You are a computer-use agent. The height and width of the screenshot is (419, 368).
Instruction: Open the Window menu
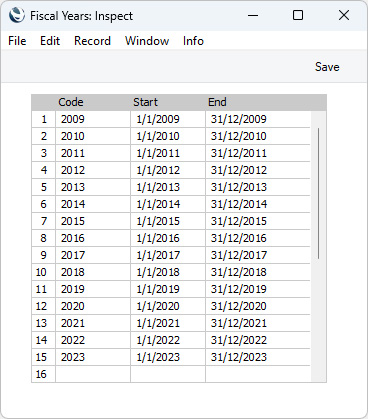pos(147,41)
